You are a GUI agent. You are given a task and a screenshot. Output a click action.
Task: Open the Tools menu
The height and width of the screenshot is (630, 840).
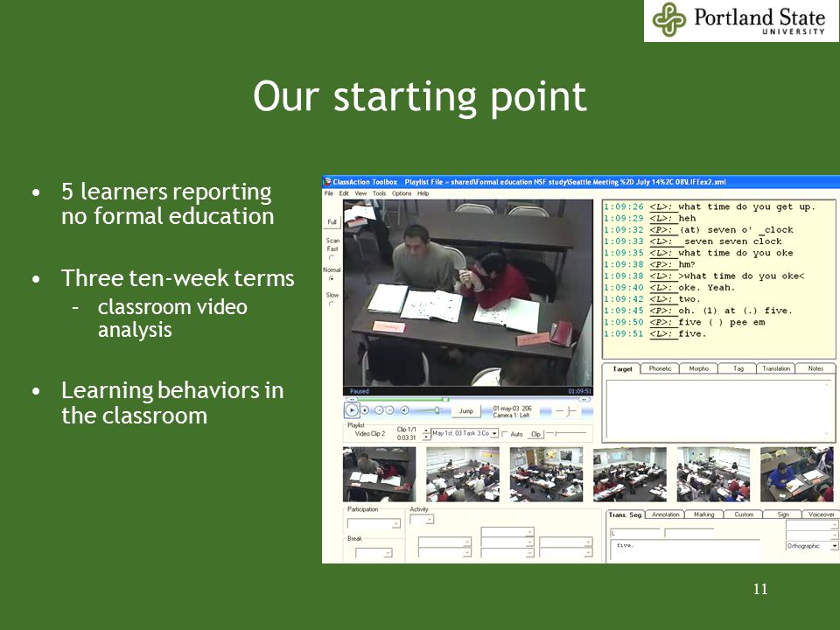tap(379, 193)
